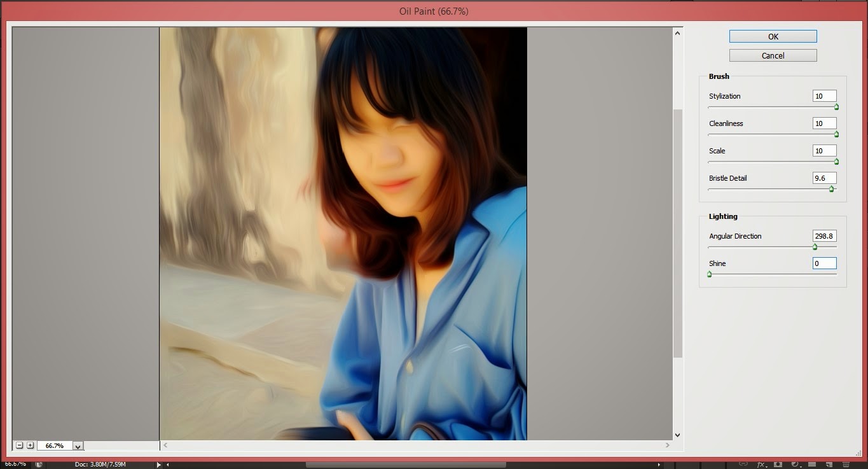
Task: Click the vertical scrollbar down arrow
Action: [677, 435]
